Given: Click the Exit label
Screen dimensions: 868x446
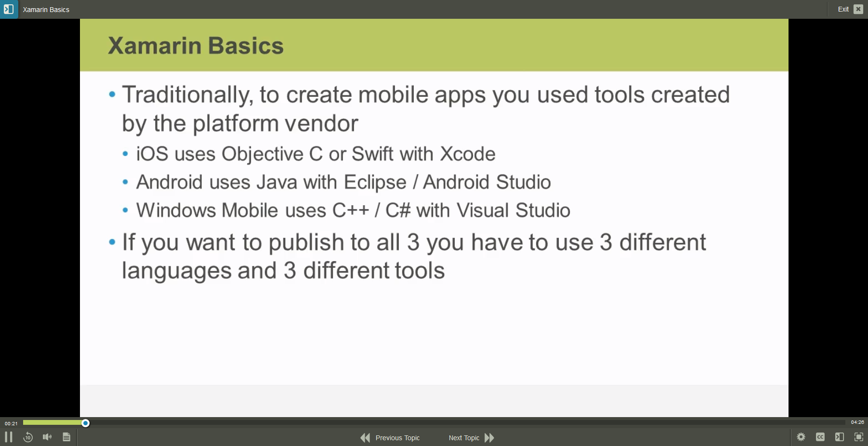Looking at the screenshot, I should click(x=843, y=9).
